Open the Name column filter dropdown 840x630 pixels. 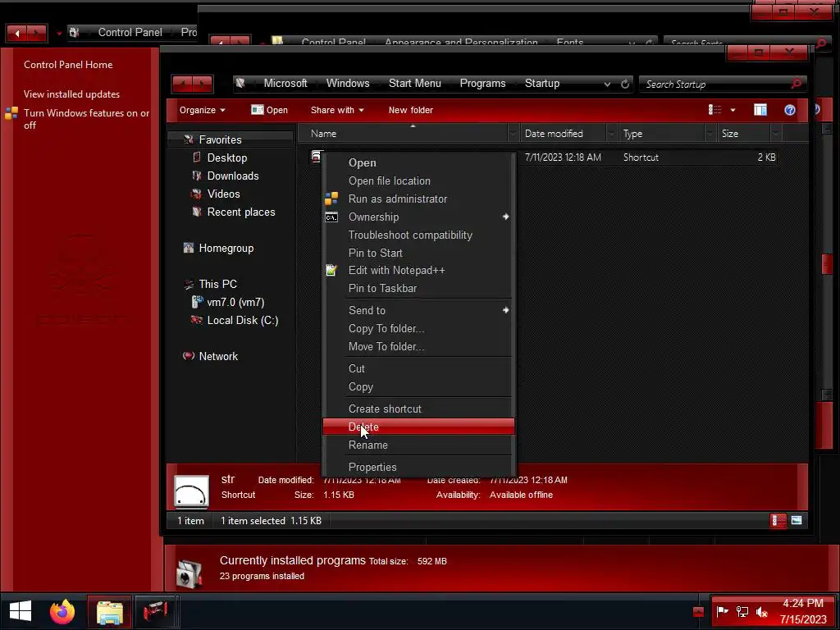click(x=514, y=134)
